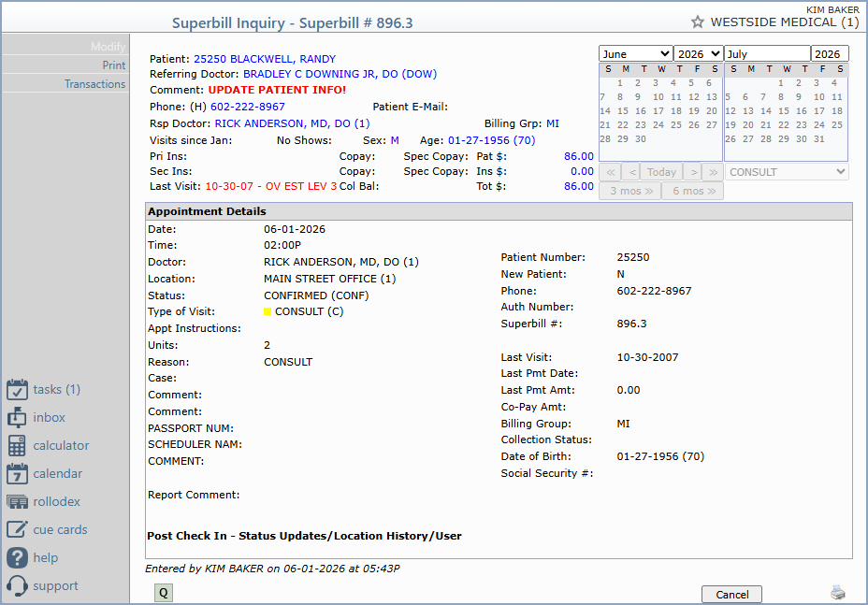Click the Tot $ amount 86.00

[x=578, y=186]
